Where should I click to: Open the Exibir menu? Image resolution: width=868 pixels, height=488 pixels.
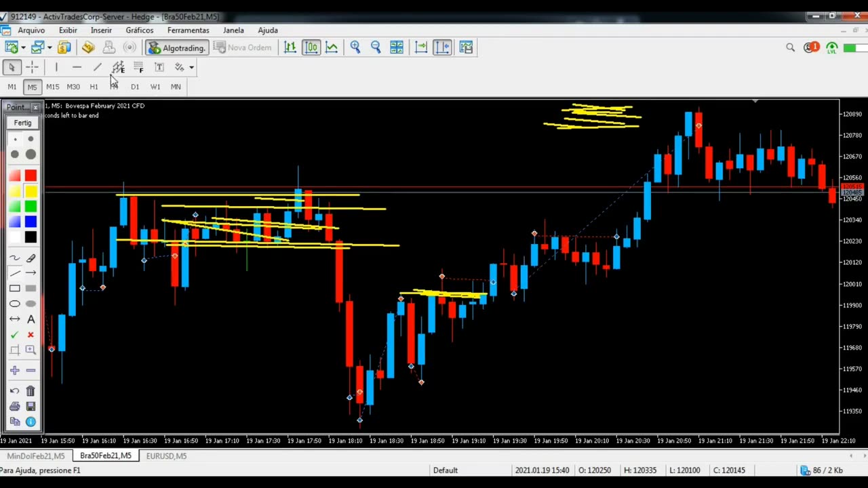point(68,30)
